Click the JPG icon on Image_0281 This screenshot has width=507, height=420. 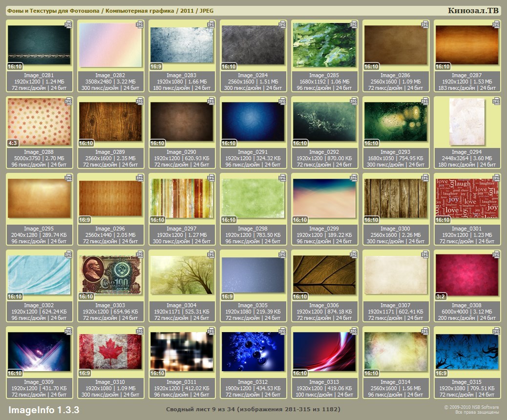click(68, 24)
